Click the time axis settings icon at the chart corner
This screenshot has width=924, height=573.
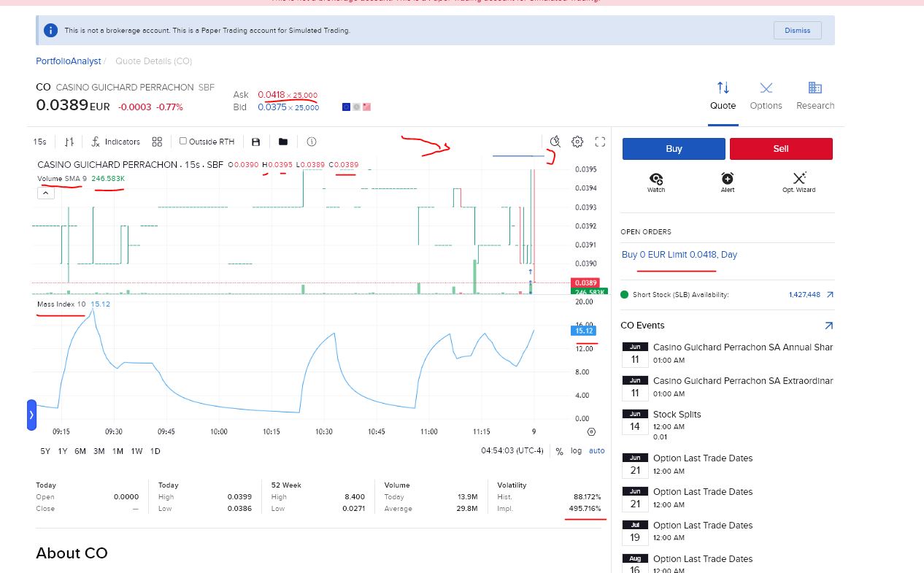tap(591, 431)
